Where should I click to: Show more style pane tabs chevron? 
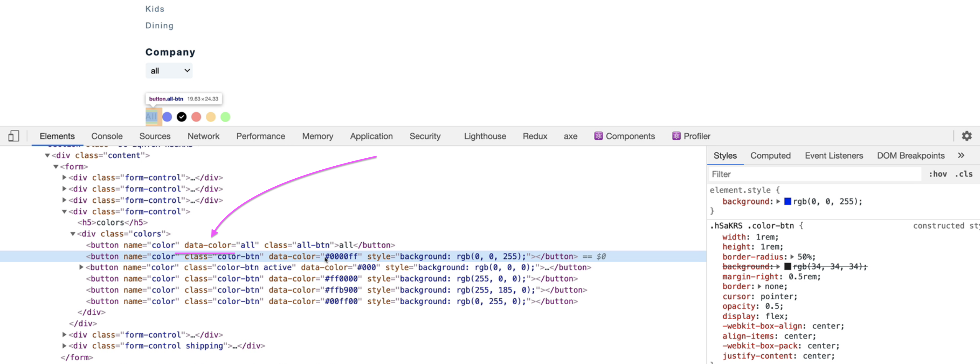point(961,155)
